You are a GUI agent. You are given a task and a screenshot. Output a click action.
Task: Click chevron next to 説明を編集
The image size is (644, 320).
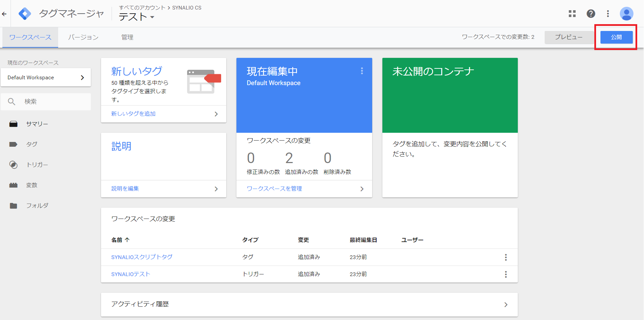[x=216, y=189]
